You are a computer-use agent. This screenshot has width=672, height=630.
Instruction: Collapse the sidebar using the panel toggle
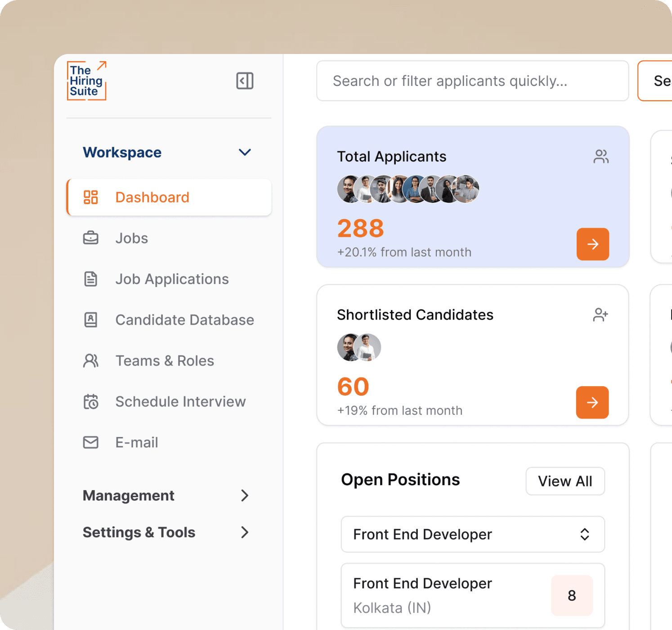coord(245,81)
